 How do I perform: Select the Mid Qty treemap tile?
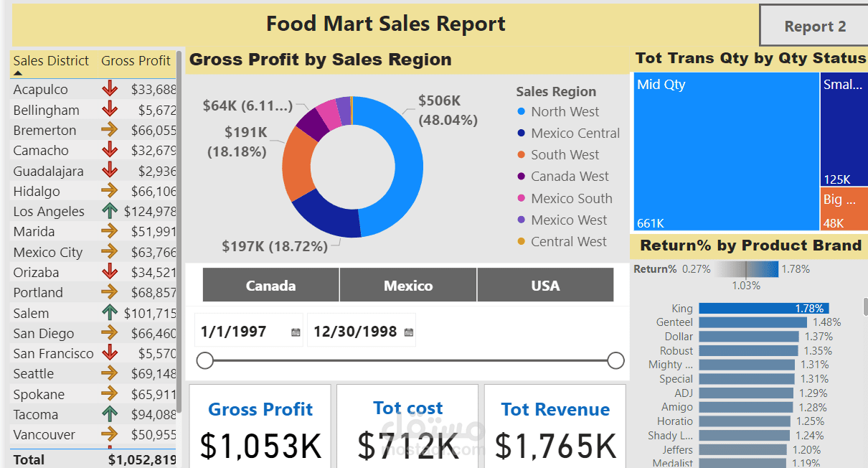click(x=726, y=151)
